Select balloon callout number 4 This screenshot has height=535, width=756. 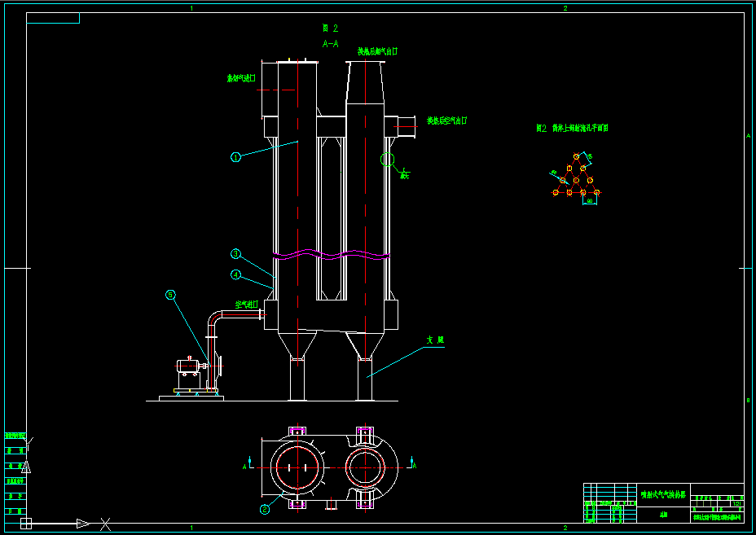(x=235, y=274)
